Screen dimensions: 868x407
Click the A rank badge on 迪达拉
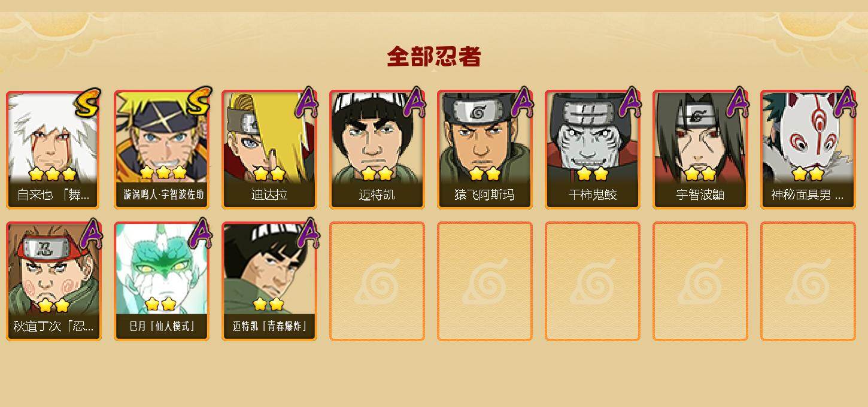306,102
